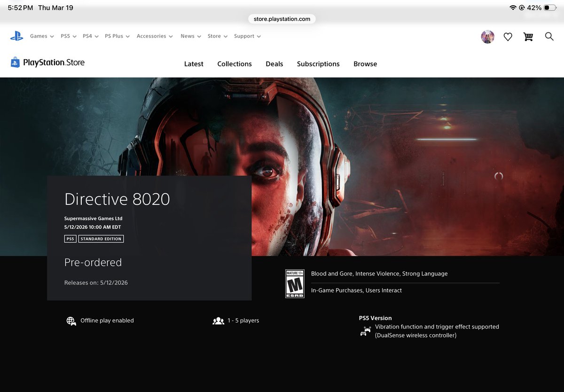
Task: Open the Deals tab
Action: pos(274,64)
